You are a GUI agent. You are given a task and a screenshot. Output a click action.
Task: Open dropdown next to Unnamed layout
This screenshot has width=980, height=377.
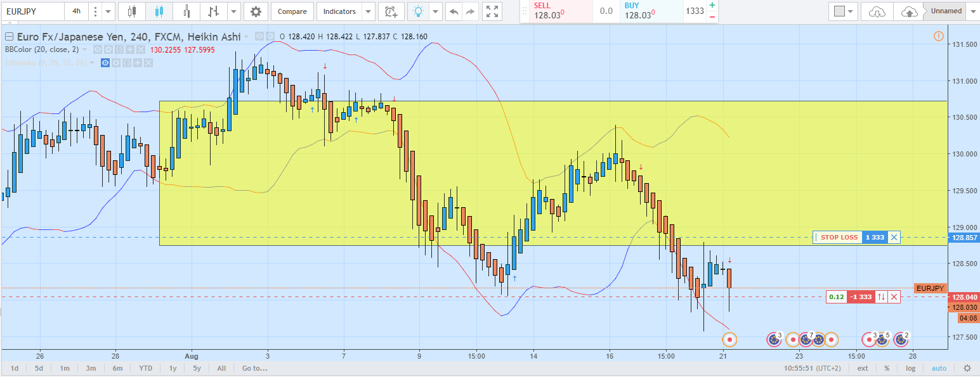973,11
